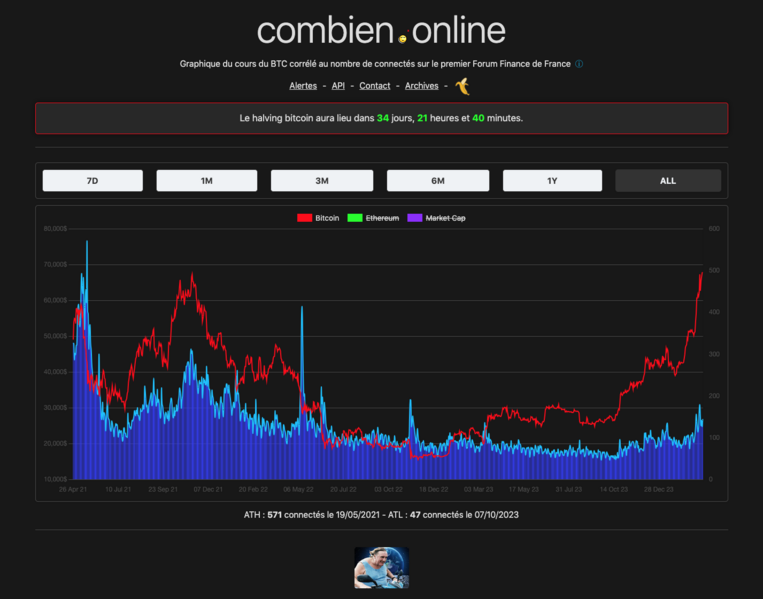Click the 03 Oct 22 x-axis label
Screen dimensions: 763x599
point(388,490)
